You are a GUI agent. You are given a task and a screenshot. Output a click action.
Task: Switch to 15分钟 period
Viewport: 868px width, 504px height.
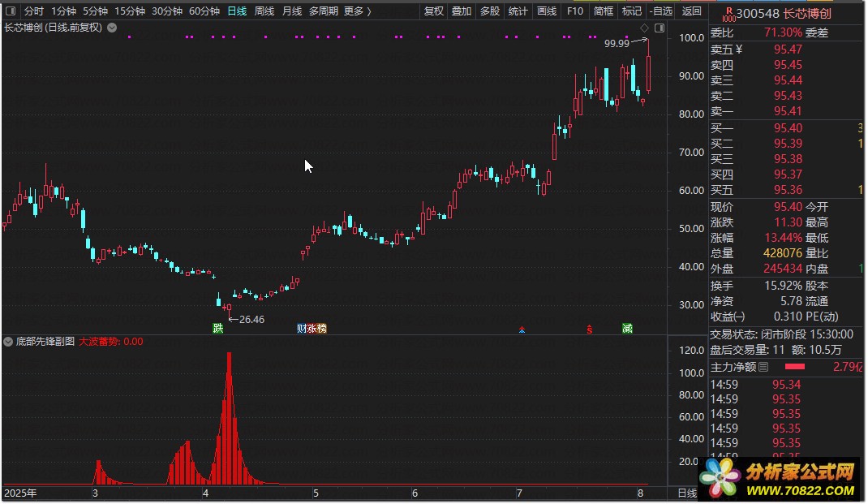[x=130, y=11]
